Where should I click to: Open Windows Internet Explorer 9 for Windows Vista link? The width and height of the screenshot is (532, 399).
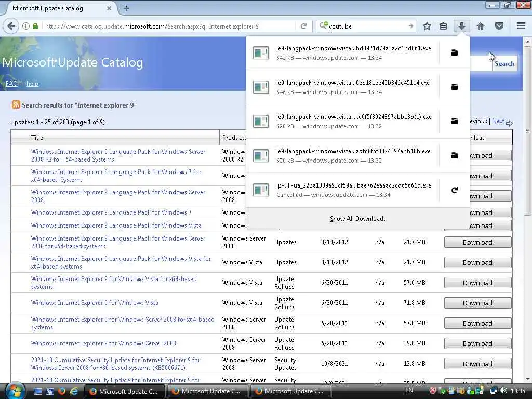(95, 303)
